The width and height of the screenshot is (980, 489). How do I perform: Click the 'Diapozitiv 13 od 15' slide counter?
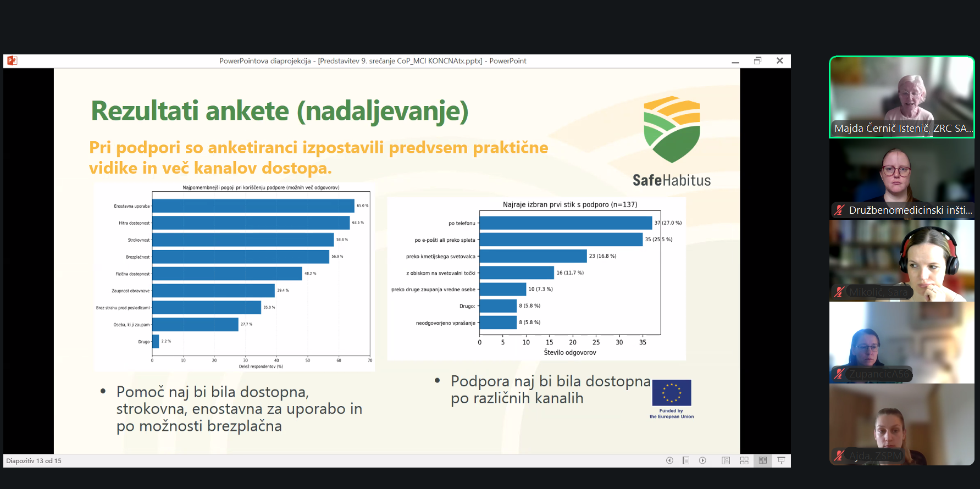[34, 461]
